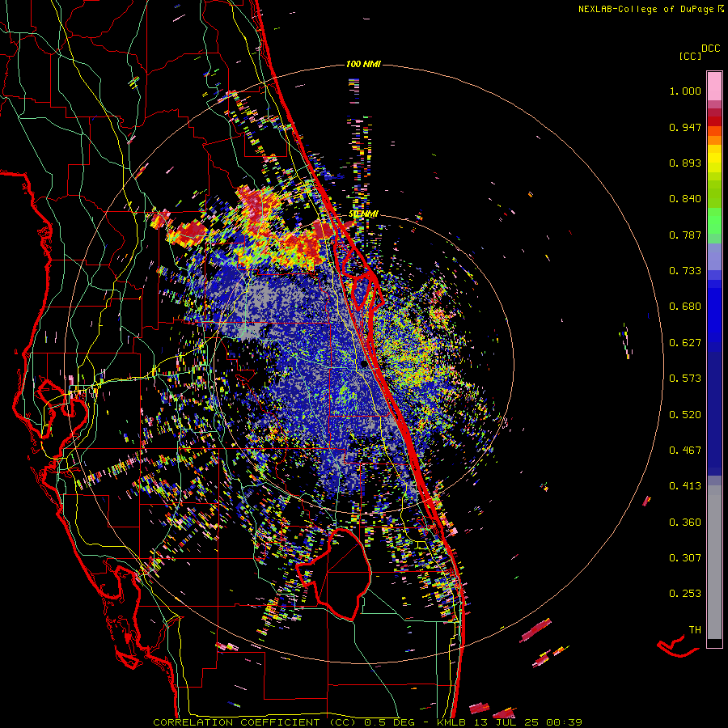Click the 100 NMI range ring label
This screenshot has width=728, height=728.
point(363,64)
